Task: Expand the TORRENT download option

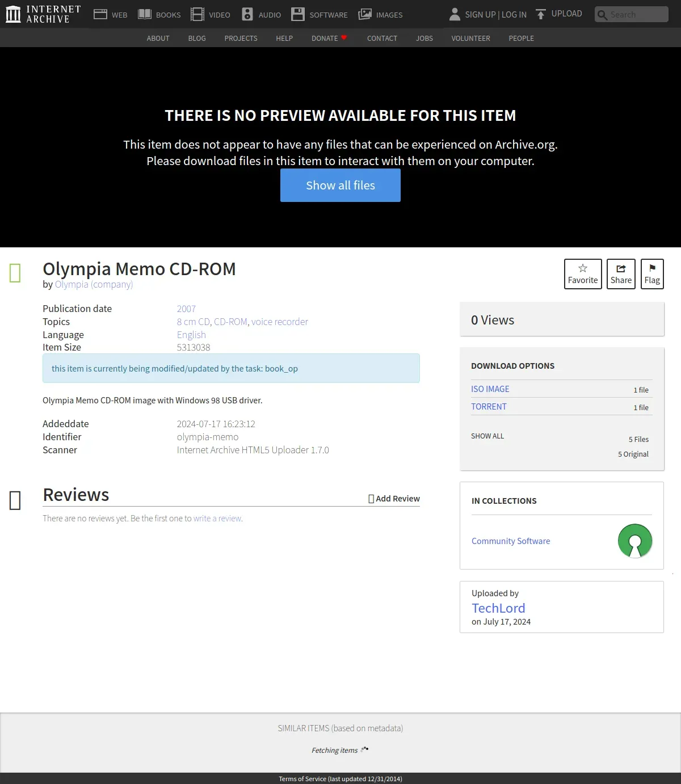Action: click(x=489, y=407)
